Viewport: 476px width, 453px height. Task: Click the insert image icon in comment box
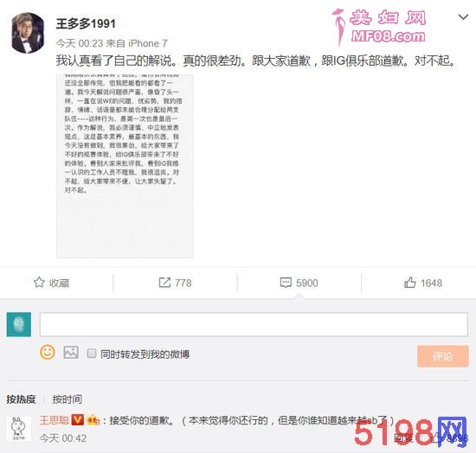click(71, 353)
